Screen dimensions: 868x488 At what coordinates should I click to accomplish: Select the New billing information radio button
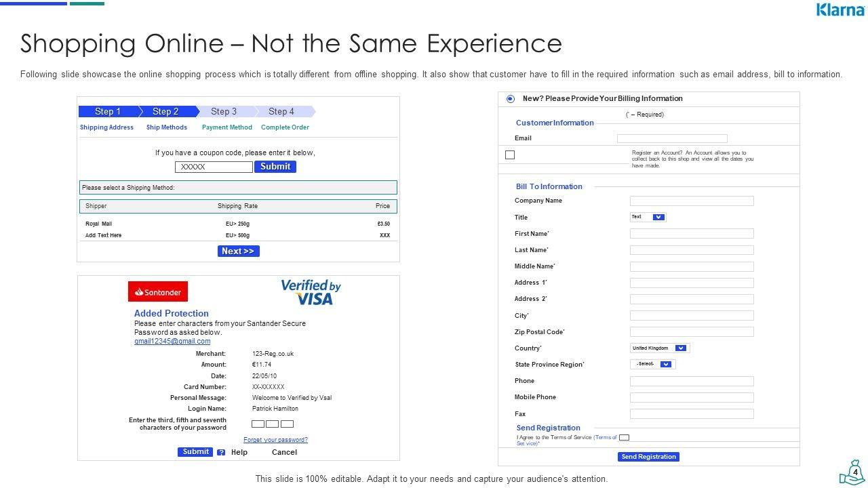tap(511, 99)
